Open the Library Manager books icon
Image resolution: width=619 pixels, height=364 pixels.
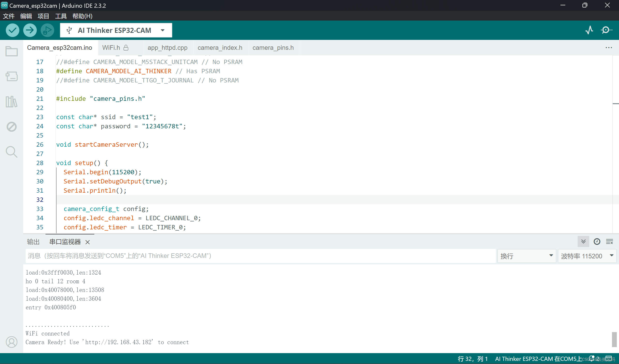[x=11, y=101]
